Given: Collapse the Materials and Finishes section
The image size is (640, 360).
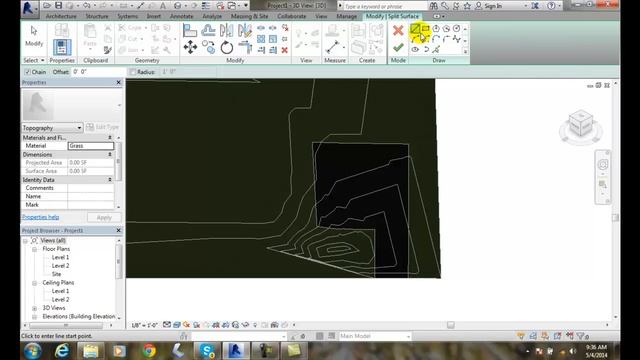Looking at the screenshot, I should 110,138.
